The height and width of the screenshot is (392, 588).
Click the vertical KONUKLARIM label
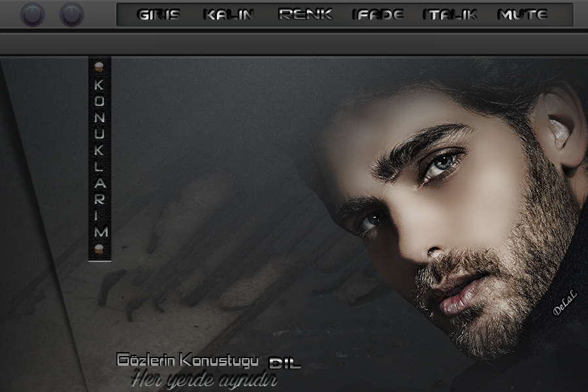coord(99,158)
